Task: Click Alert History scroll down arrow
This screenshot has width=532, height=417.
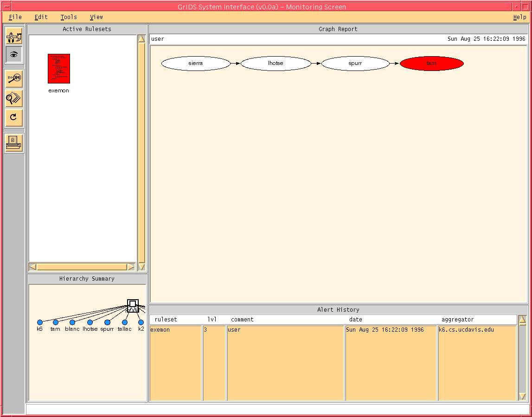Action: [522, 396]
